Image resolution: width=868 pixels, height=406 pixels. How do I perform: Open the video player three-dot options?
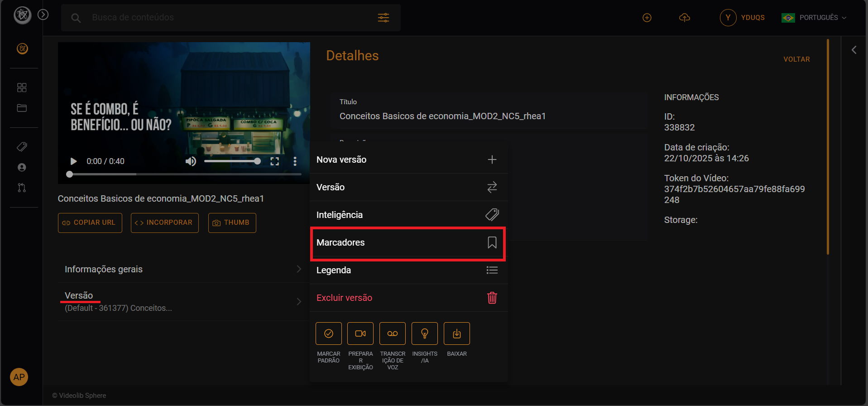(x=295, y=161)
